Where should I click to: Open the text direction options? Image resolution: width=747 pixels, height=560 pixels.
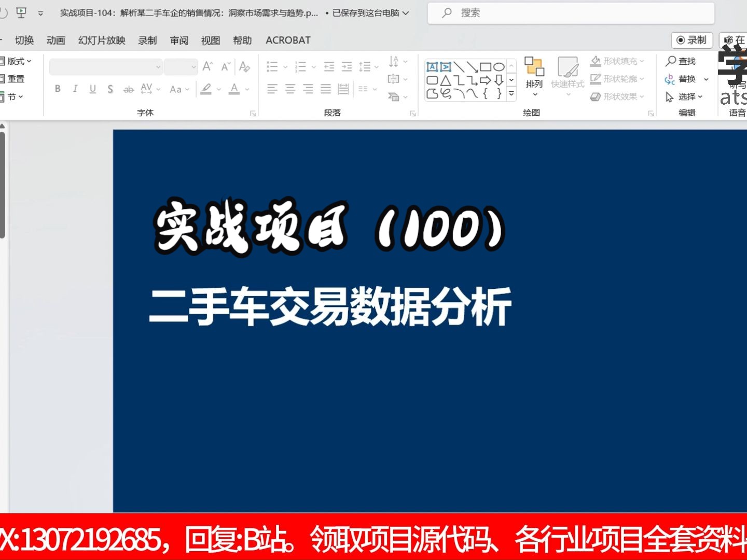[398, 62]
